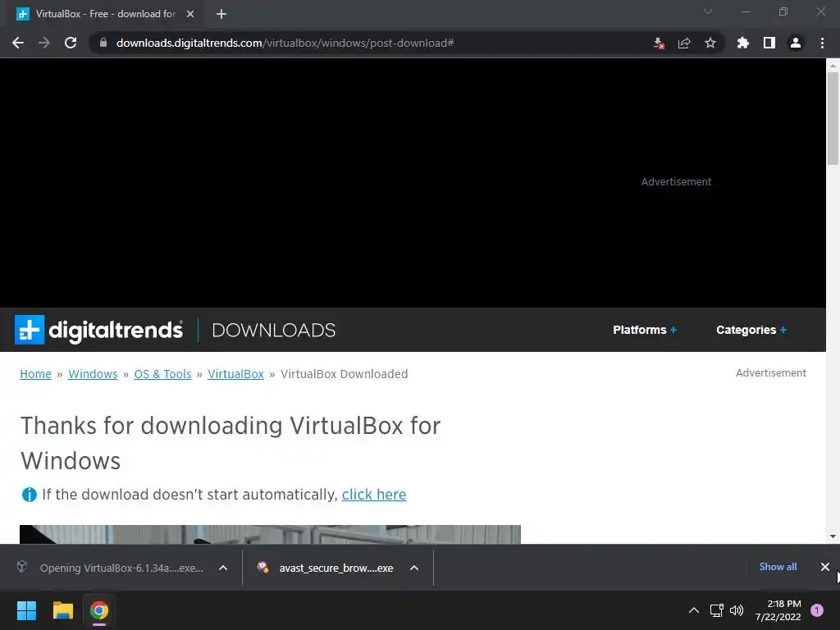Click the image preview below the message
This screenshot has height=630, width=840.
270,534
